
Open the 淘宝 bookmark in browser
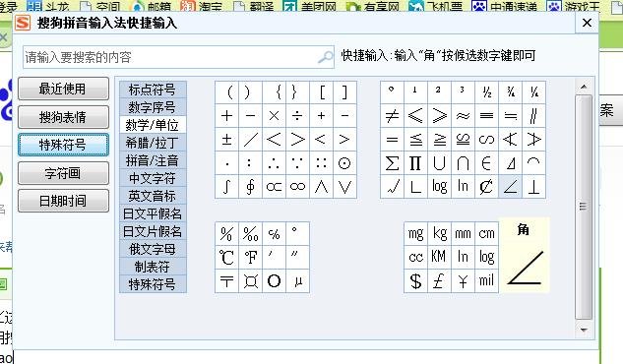201,6
